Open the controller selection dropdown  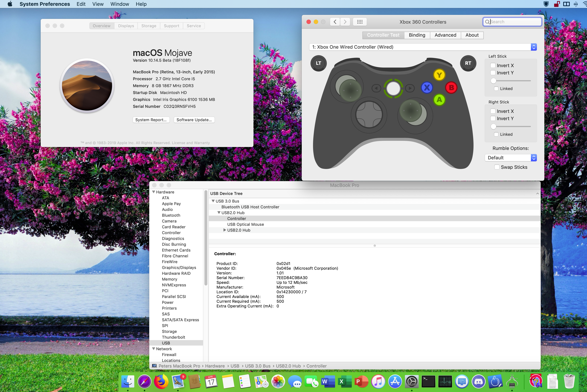[423, 47]
